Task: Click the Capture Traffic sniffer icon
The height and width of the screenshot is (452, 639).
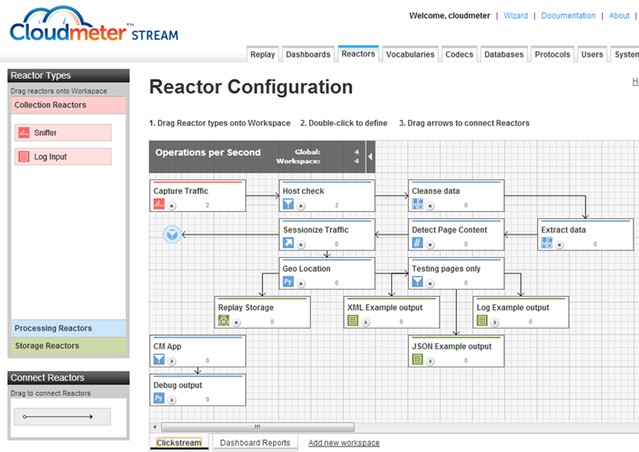Action: click(159, 204)
